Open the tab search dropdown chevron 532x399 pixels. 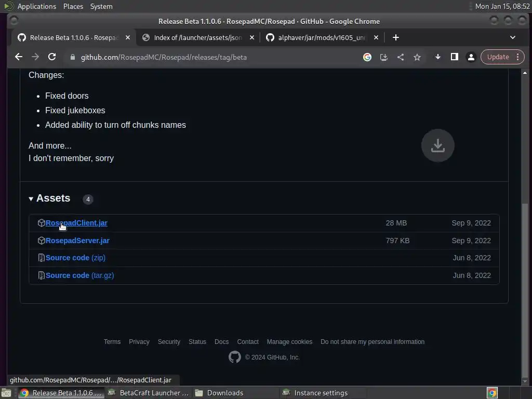513,37
